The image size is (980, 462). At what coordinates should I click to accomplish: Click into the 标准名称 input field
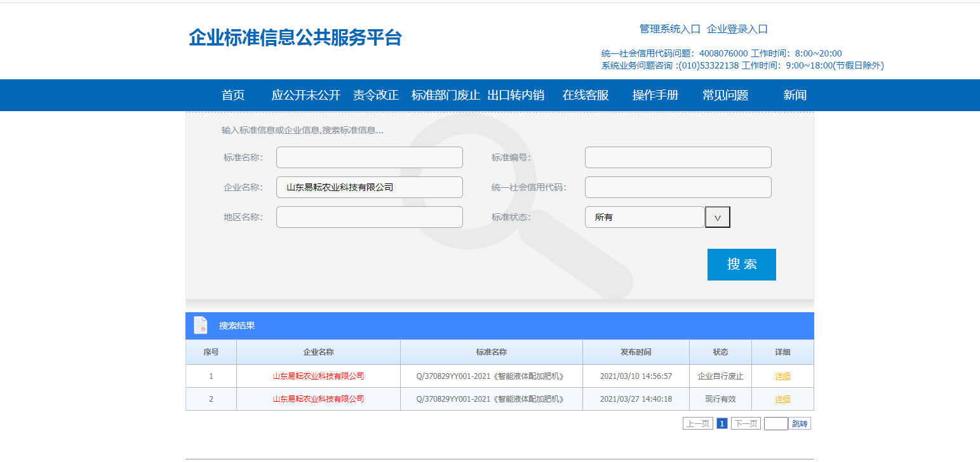[369, 157]
